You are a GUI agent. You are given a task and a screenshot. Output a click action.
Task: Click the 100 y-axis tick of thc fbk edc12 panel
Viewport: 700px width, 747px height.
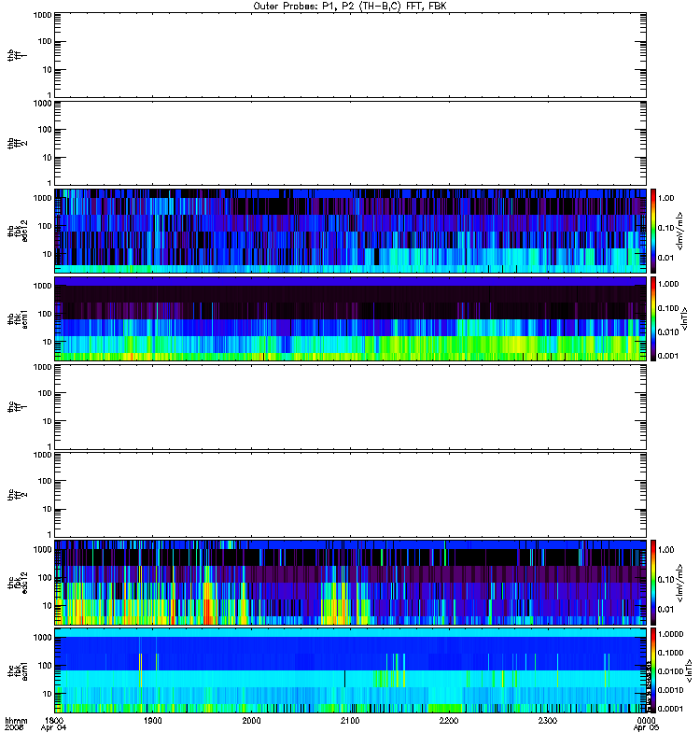pos(45,577)
